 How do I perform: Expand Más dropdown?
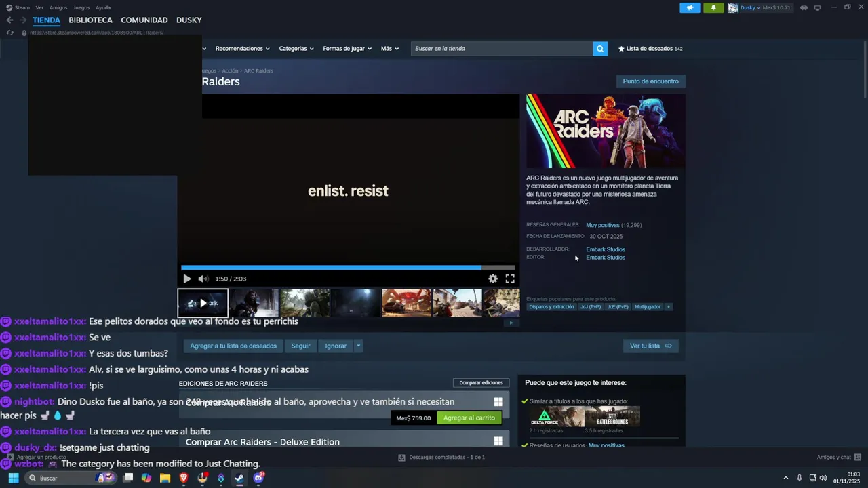click(x=390, y=49)
